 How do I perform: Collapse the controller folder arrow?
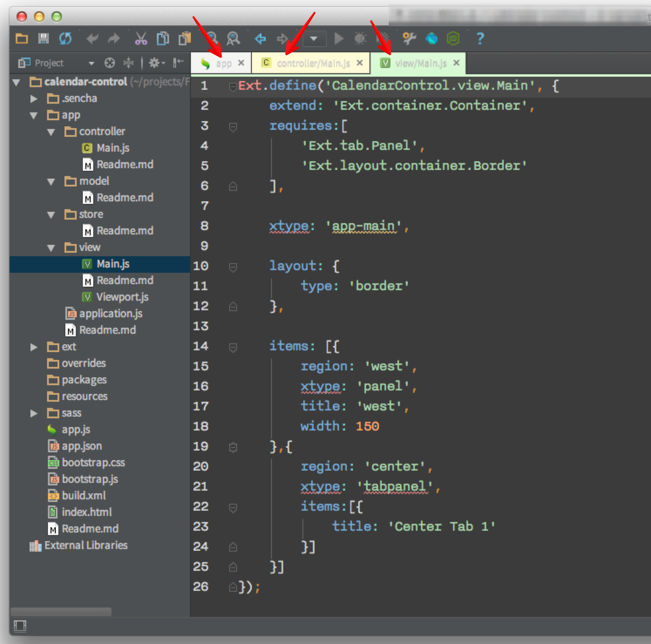51,132
